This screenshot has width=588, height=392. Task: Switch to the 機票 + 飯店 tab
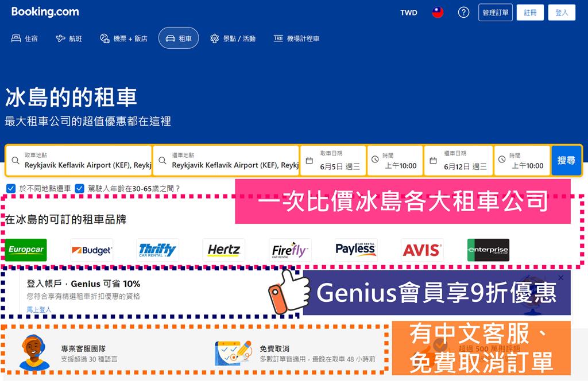(124, 38)
